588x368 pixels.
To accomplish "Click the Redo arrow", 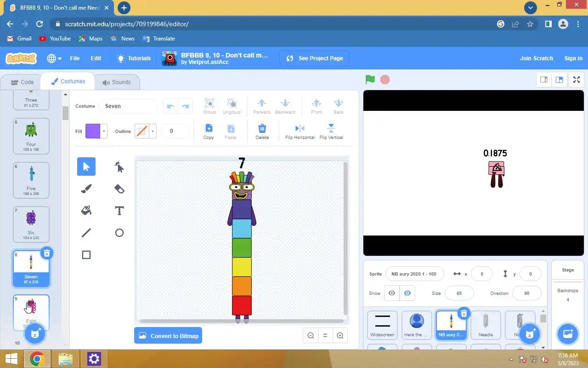I will click(x=185, y=106).
